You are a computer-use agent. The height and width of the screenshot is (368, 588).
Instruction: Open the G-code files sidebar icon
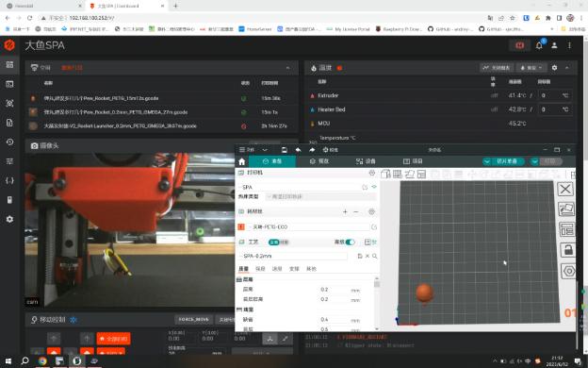click(9, 123)
